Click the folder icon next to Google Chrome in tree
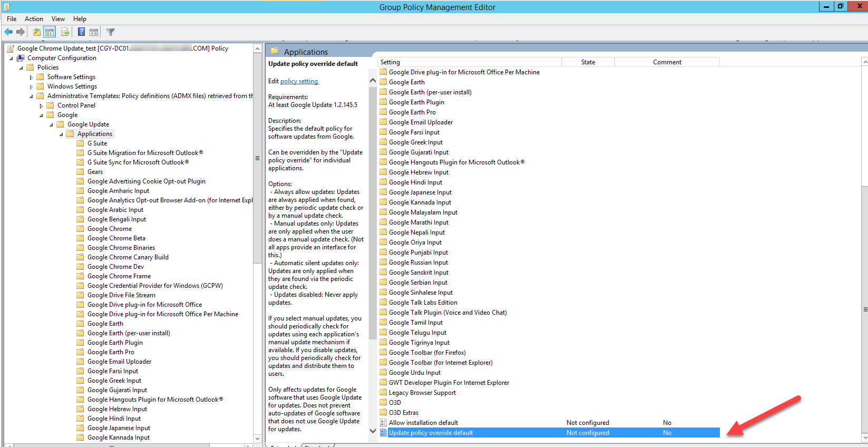 tap(80, 229)
